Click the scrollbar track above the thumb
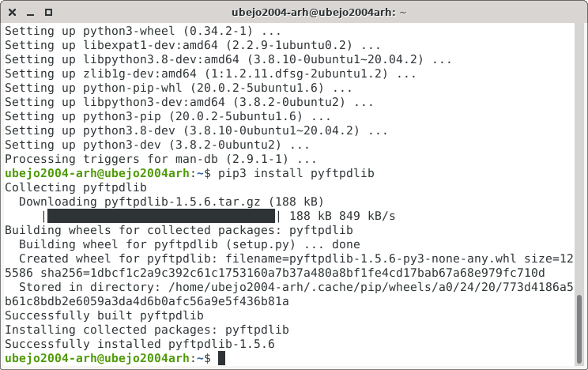 click(x=579, y=159)
